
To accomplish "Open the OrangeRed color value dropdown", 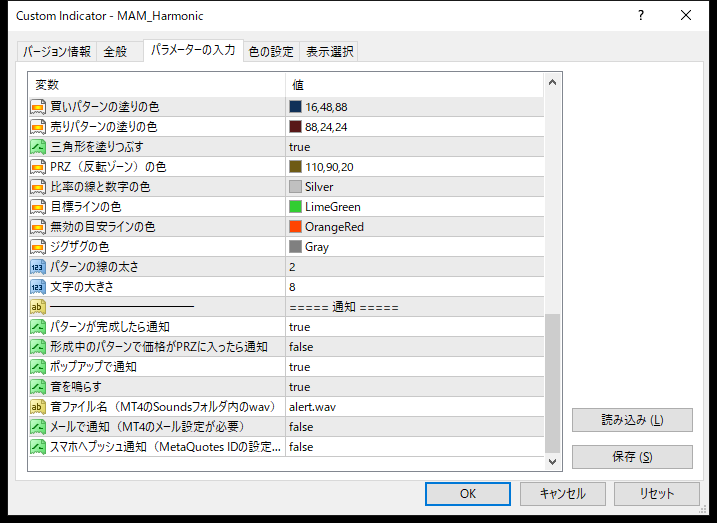I will pos(415,227).
